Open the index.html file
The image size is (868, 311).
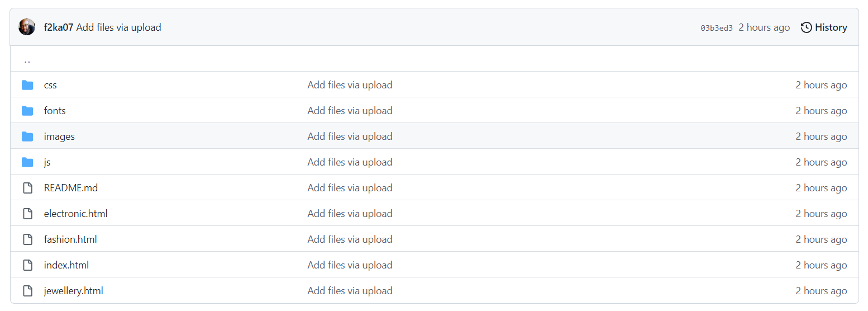click(66, 265)
